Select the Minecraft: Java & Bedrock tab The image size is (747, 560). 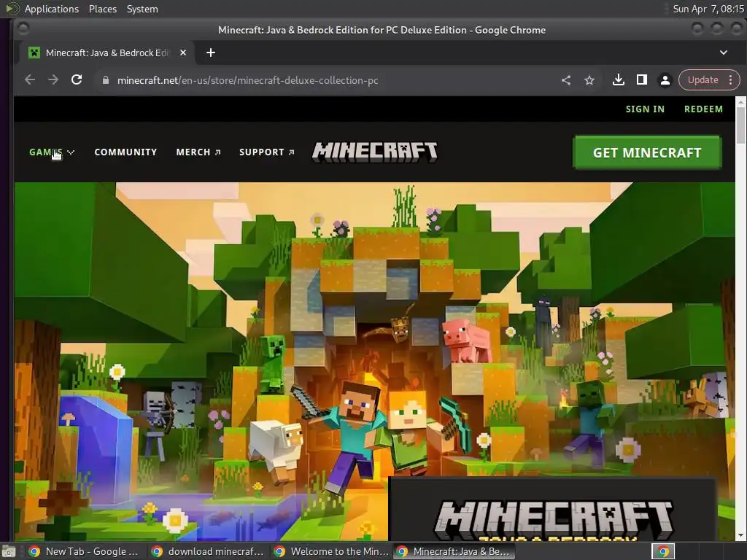tap(107, 52)
